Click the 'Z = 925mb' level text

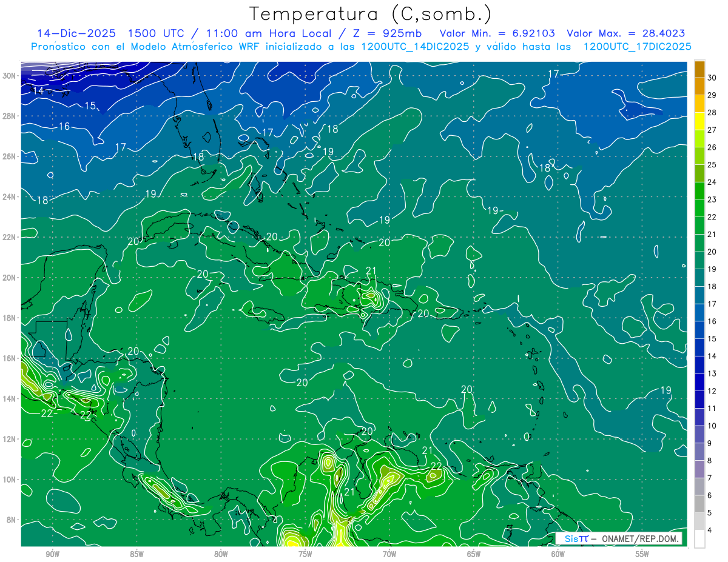(386, 33)
